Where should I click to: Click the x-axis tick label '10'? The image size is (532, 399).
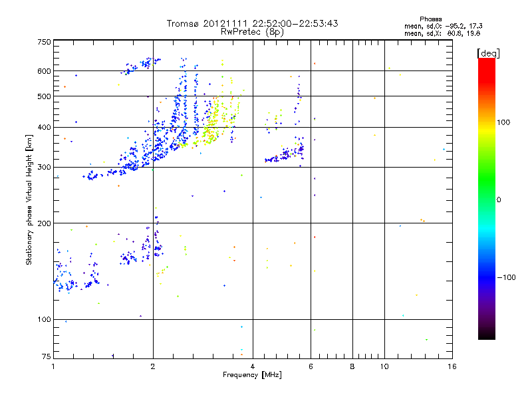[384, 366]
